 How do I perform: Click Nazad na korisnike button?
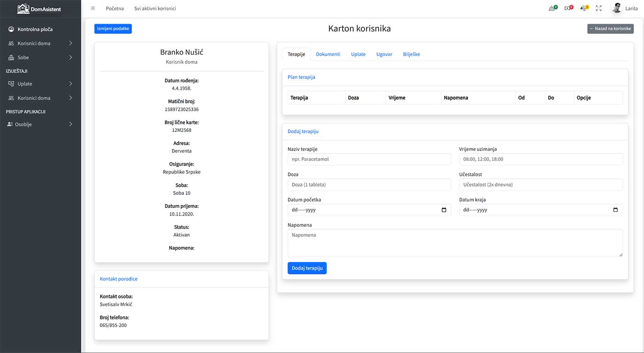tap(610, 28)
